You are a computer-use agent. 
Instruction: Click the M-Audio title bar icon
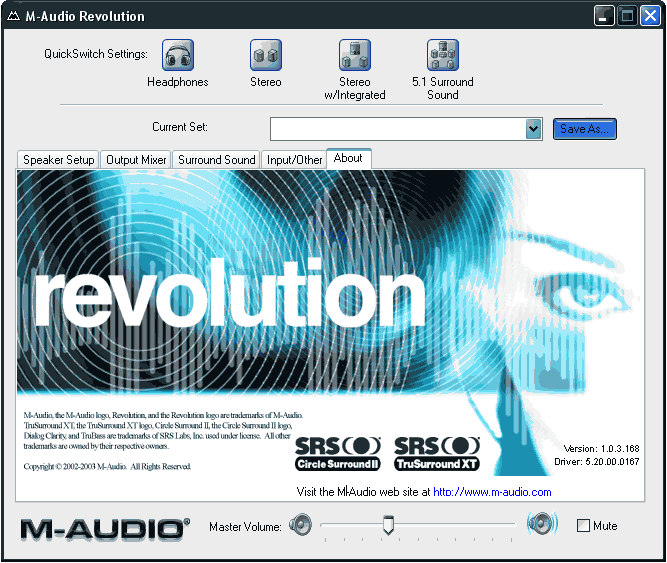13,16
